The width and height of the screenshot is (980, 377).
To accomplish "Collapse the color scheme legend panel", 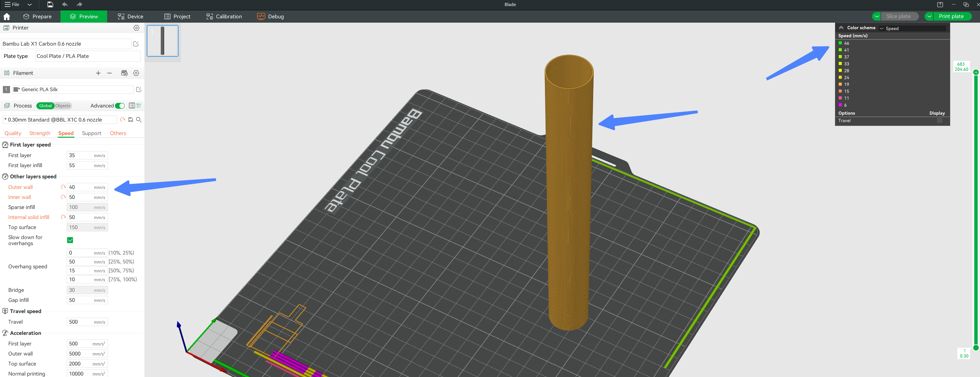I will 841,28.
